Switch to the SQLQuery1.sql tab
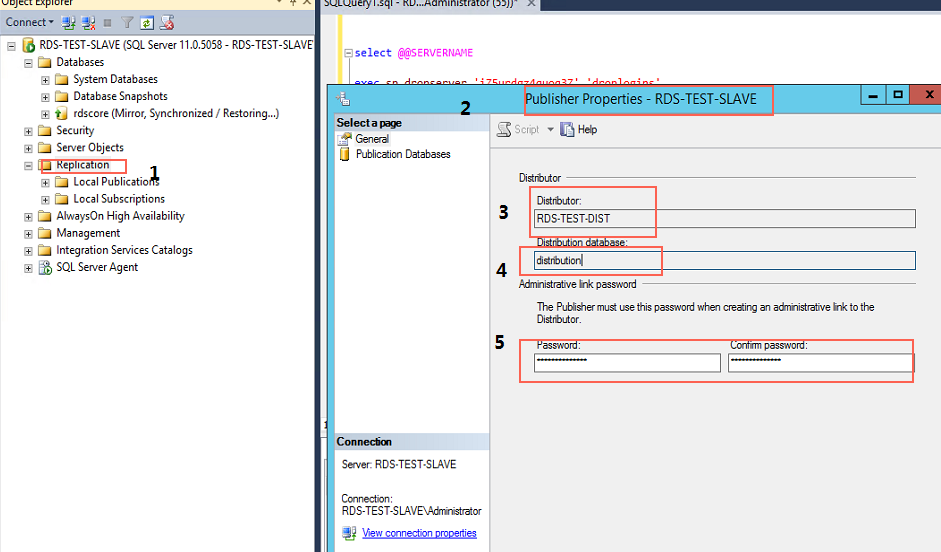The image size is (941, 552). click(420, 4)
